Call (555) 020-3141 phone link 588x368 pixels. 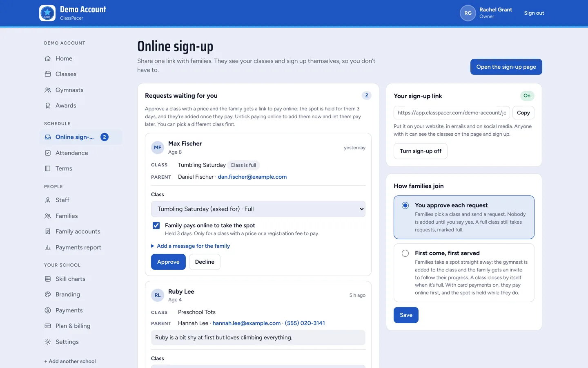pos(305,323)
